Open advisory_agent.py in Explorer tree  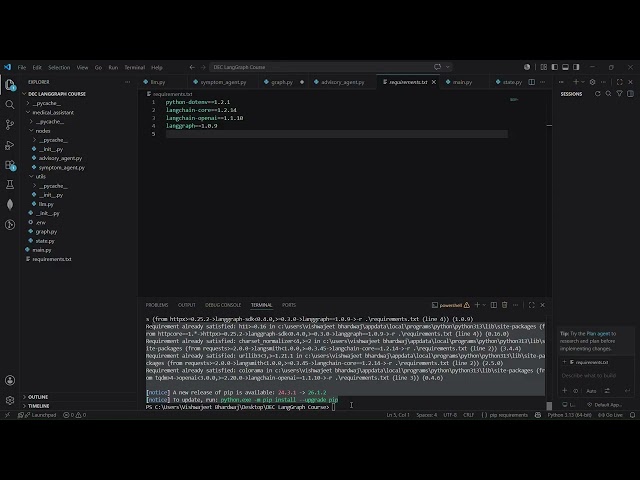click(x=60, y=158)
